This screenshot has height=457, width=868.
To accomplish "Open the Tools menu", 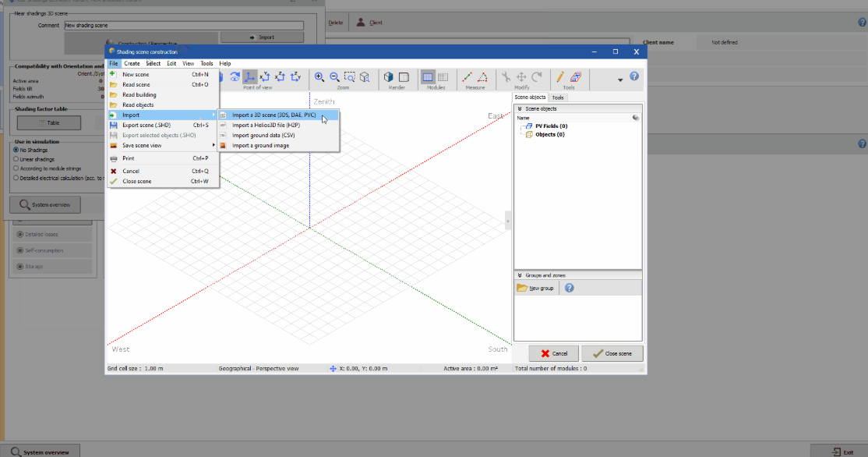I will pos(206,64).
